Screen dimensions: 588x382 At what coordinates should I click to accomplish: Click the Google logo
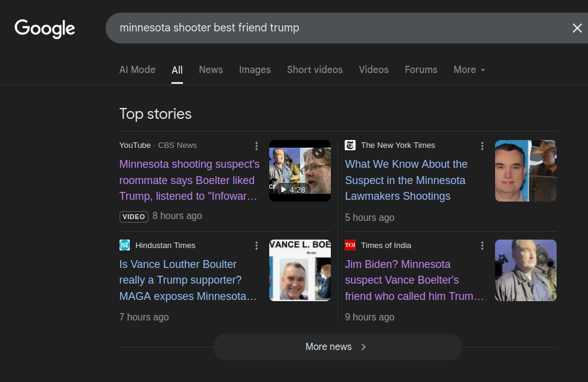(45, 28)
